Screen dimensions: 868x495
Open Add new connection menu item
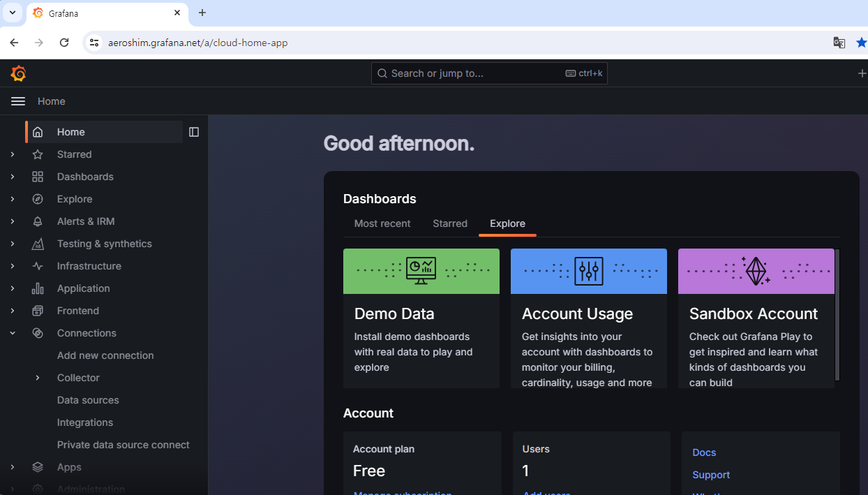105,355
